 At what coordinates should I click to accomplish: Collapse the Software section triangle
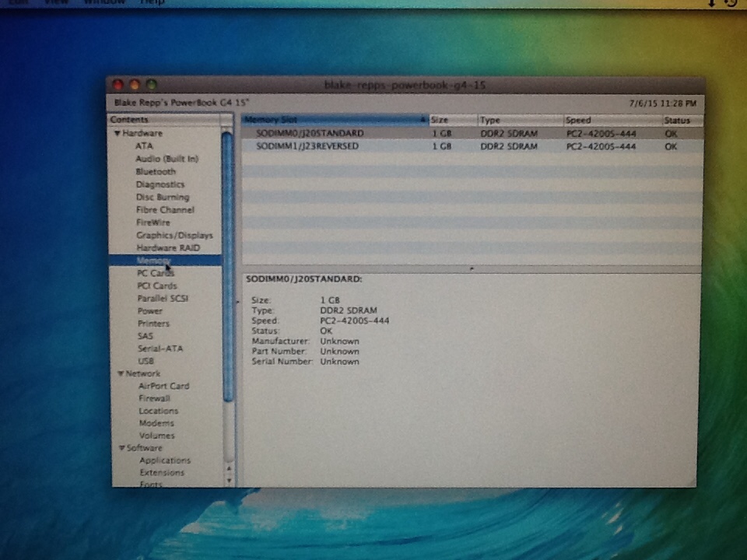click(x=122, y=448)
